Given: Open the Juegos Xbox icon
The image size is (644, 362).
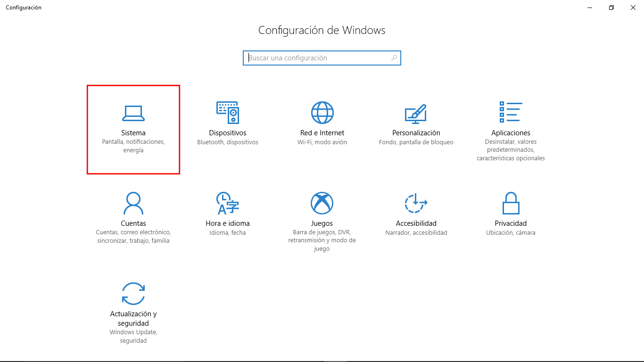Looking at the screenshot, I should 322,203.
